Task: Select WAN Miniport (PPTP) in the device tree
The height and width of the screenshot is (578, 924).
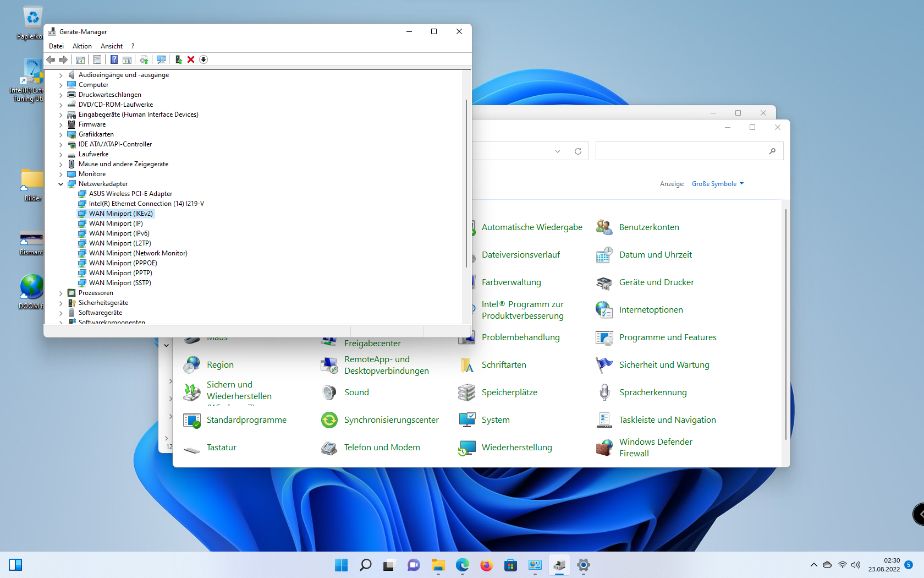Action: (120, 272)
